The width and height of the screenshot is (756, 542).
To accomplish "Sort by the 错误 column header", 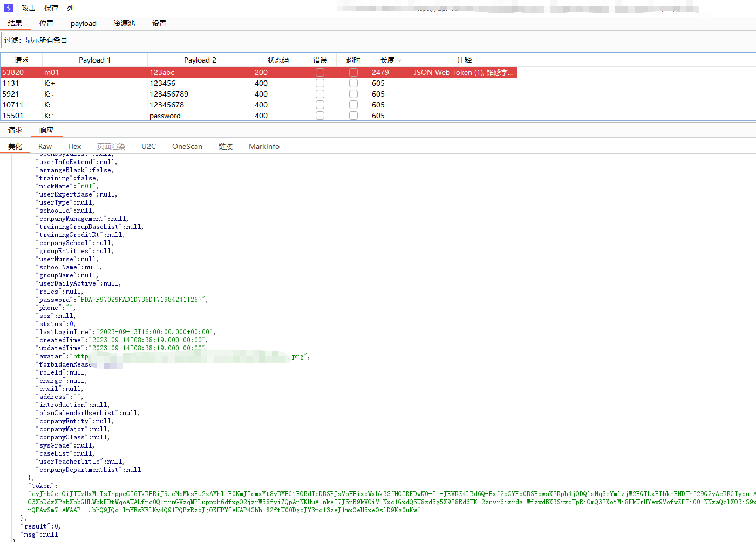I will [x=320, y=60].
